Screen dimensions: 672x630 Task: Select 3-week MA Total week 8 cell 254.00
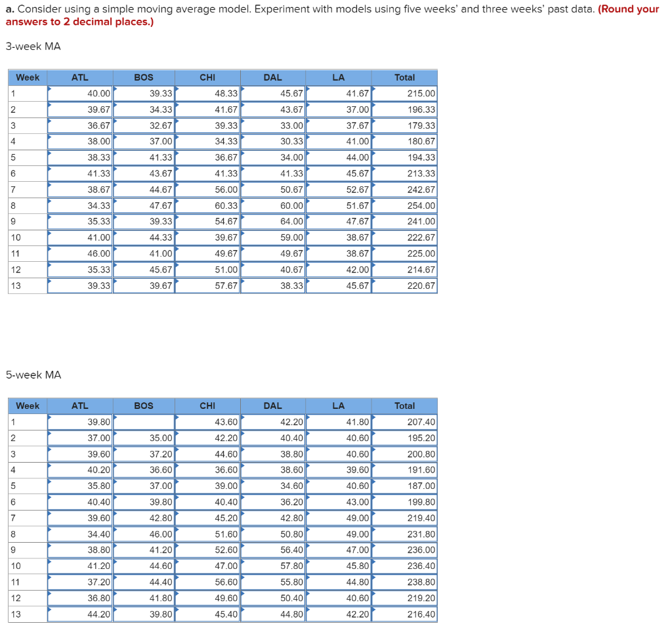(404, 205)
